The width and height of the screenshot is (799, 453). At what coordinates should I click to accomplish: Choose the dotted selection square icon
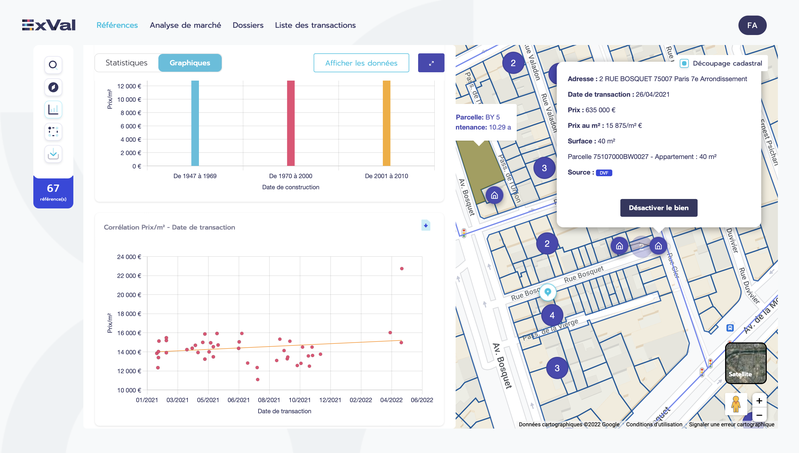tap(53, 132)
